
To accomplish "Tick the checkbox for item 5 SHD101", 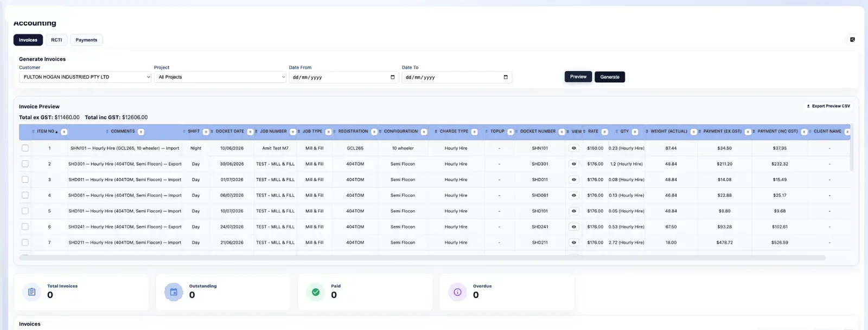I will pyautogui.click(x=25, y=211).
